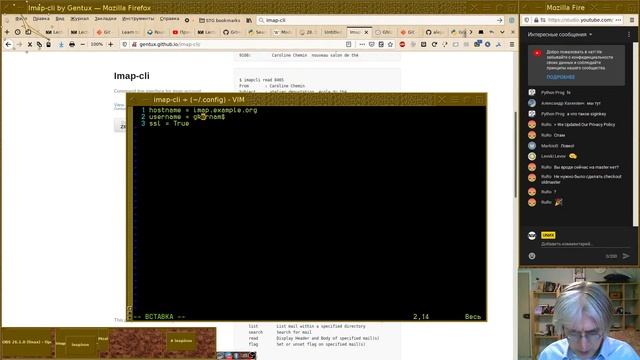Screen dimensions: 640x360
Task: Click the 'hostname = imap.example.org' line in Vim
Action: pyautogui.click(x=203, y=110)
